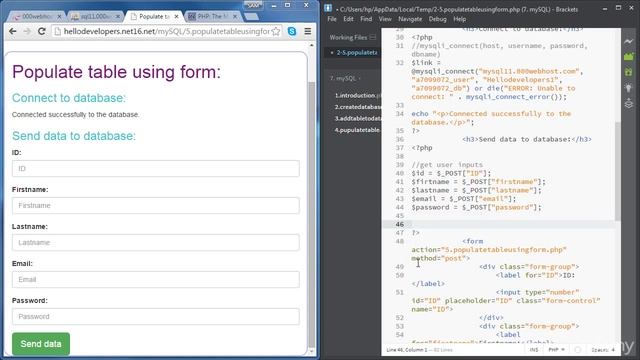Bookmark this page with the star icon
This screenshot has height=360, width=640.
[276, 31]
